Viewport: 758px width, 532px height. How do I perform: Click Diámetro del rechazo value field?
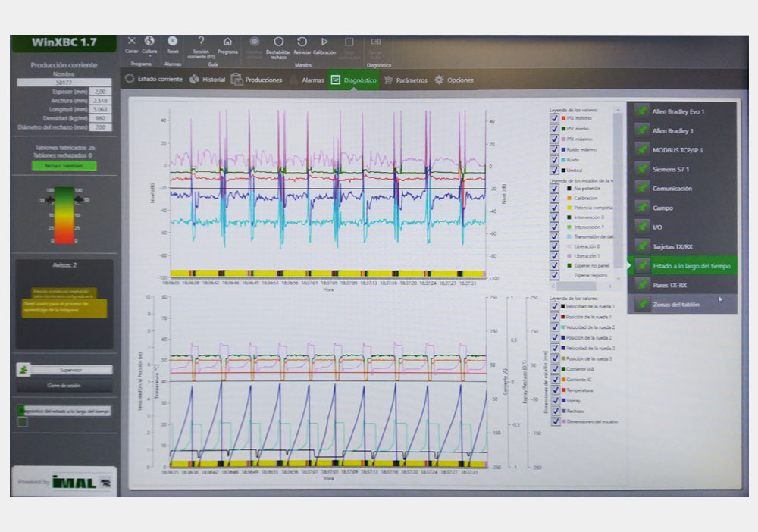(x=100, y=127)
